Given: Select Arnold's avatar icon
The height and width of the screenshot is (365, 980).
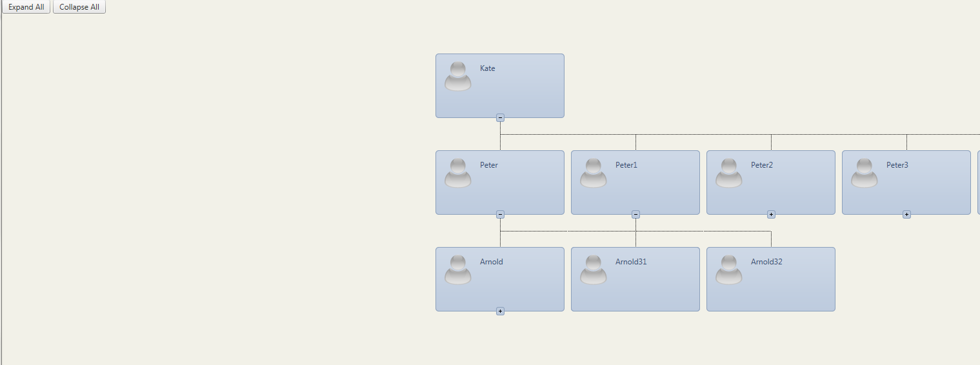Looking at the screenshot, I should coord(458,270).
